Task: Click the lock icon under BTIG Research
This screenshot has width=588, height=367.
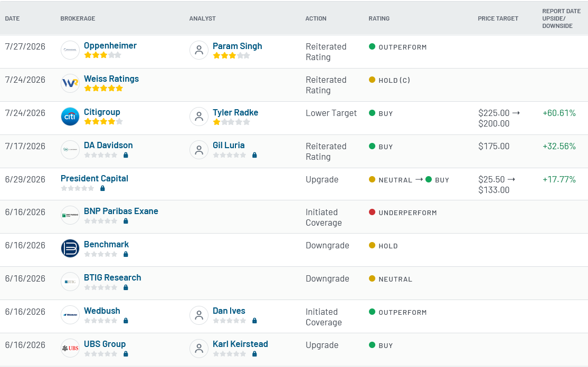Action: (x=126, y=287)
